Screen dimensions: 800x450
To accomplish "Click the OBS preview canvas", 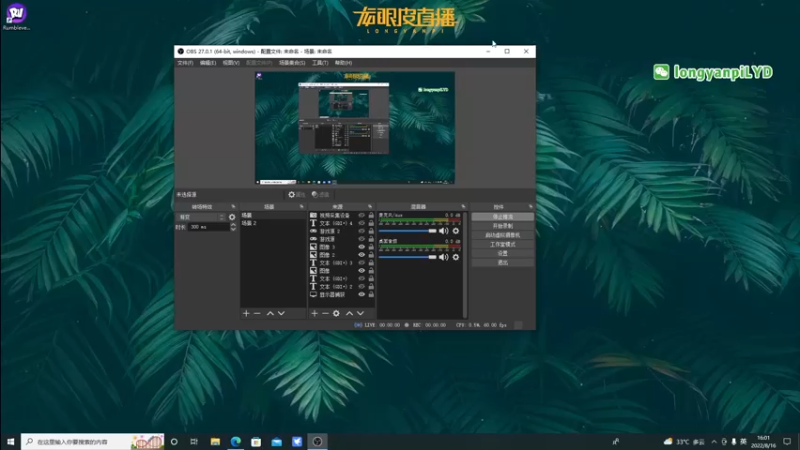I will pos(355,128).
